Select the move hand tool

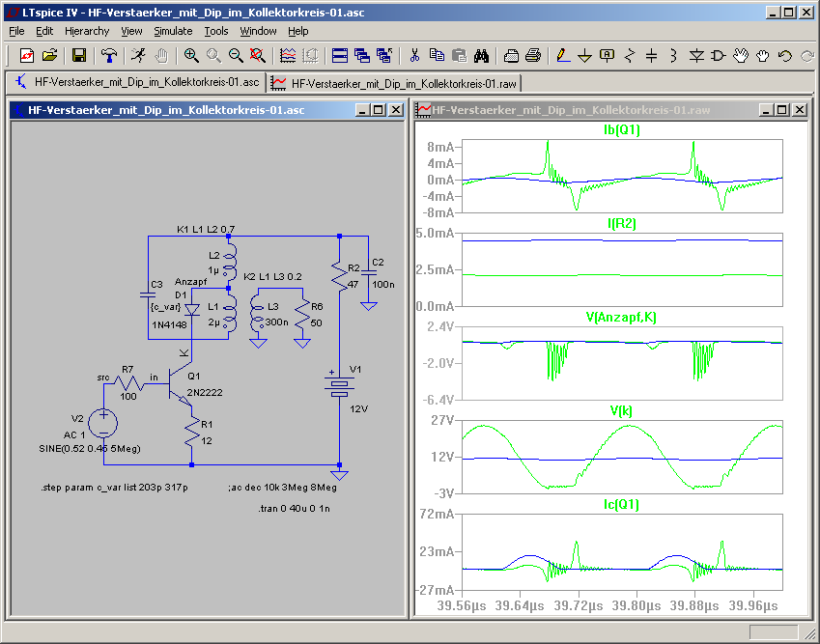pos(741,55)
